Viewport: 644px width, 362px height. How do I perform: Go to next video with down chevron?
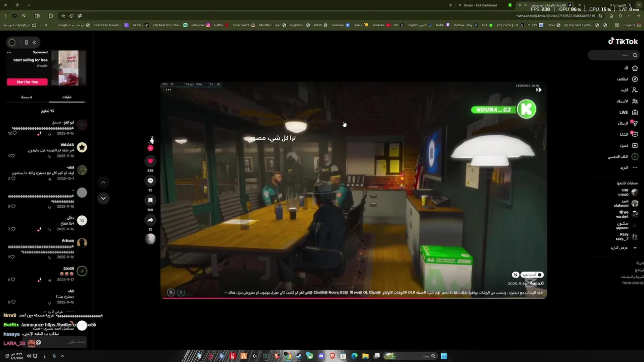coord(103,198)
